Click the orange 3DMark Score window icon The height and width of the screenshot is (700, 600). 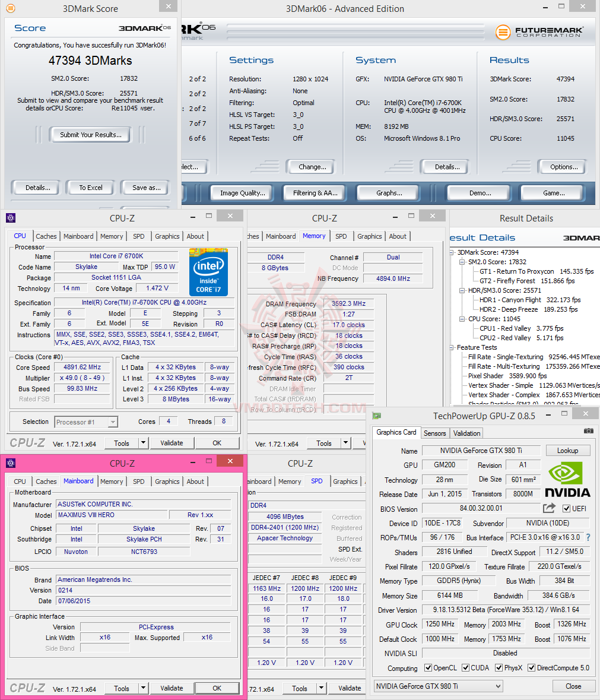click(10, 8)
